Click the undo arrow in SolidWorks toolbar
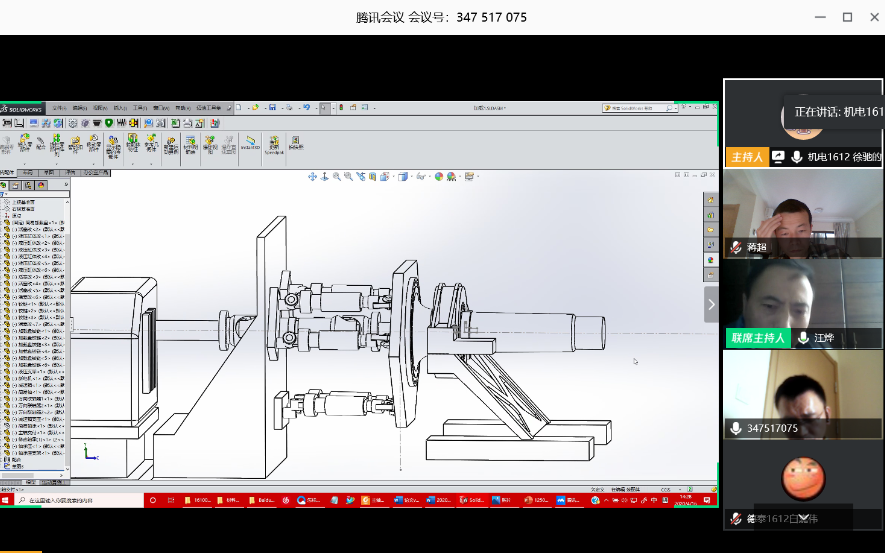885x553 pixels. 307,107
